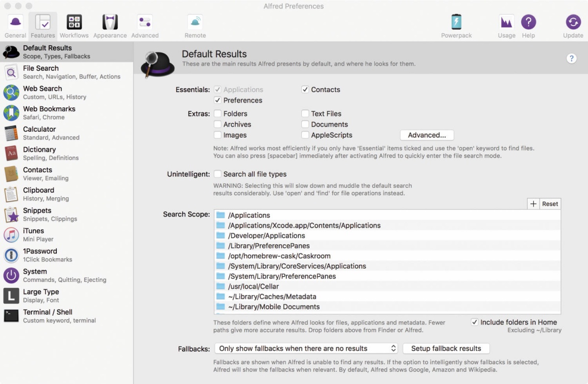Tick the Text Files checkbox
The width and height of the screenshot is (588, 384).
[x=305, y=114]
